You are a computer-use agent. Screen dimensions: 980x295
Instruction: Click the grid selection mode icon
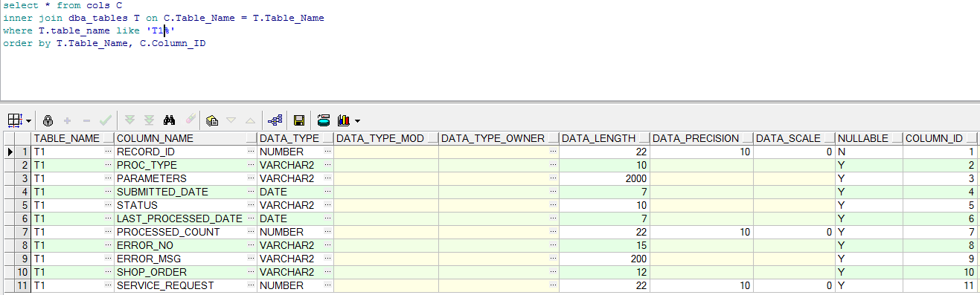[16, 120]
